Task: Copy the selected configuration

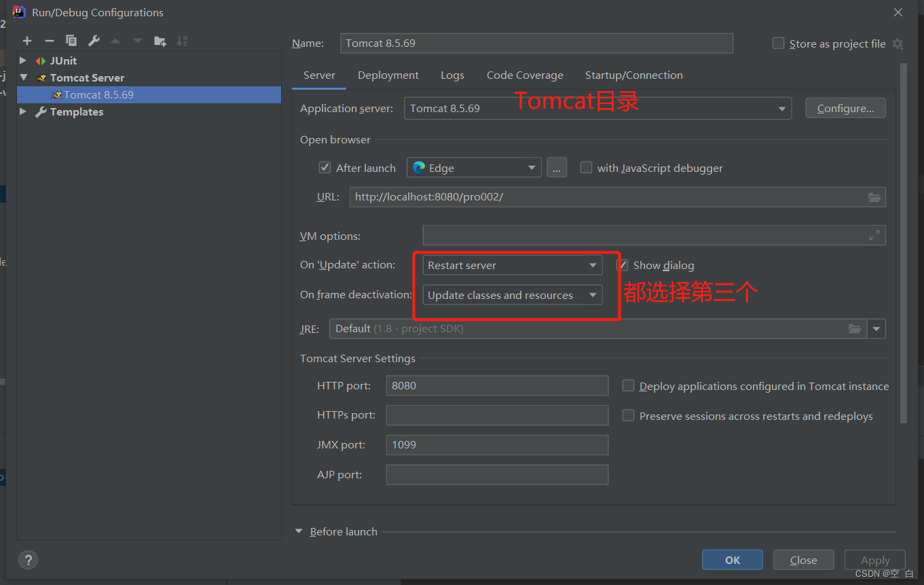Action: [x=71, y=41]
